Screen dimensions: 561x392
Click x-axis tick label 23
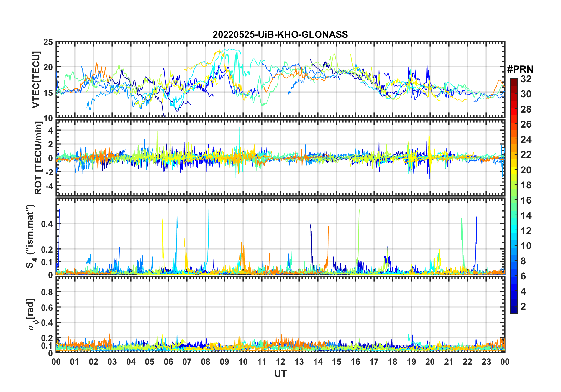coord(486,362)
